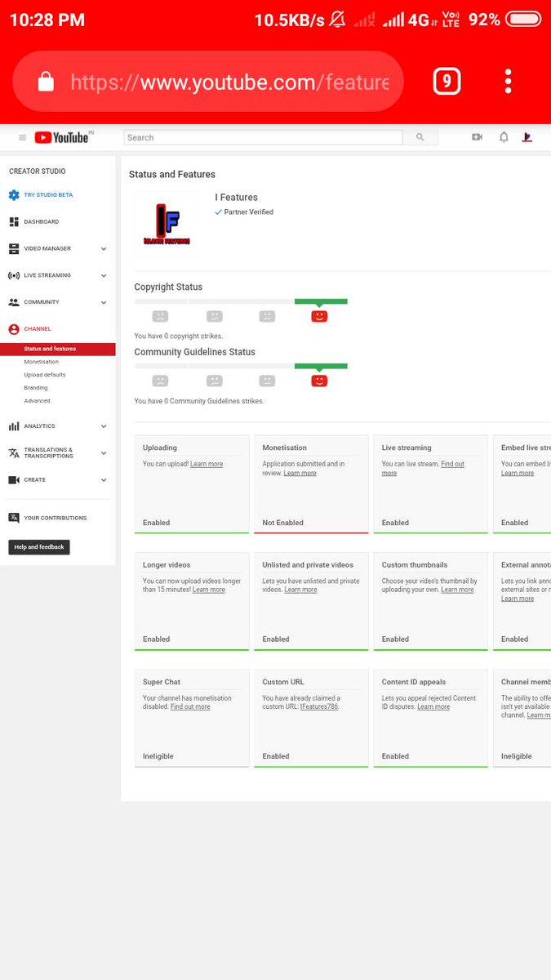Viewport: 551px width, 980px height.
Task: Open Dashboard in the sidebar
Action: [41, 221]
